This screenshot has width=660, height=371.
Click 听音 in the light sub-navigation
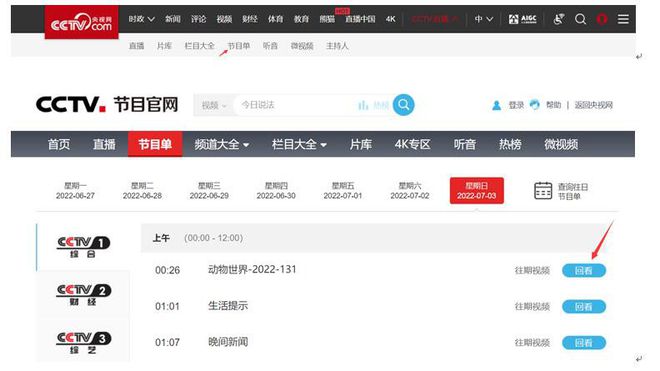point(270,46)
